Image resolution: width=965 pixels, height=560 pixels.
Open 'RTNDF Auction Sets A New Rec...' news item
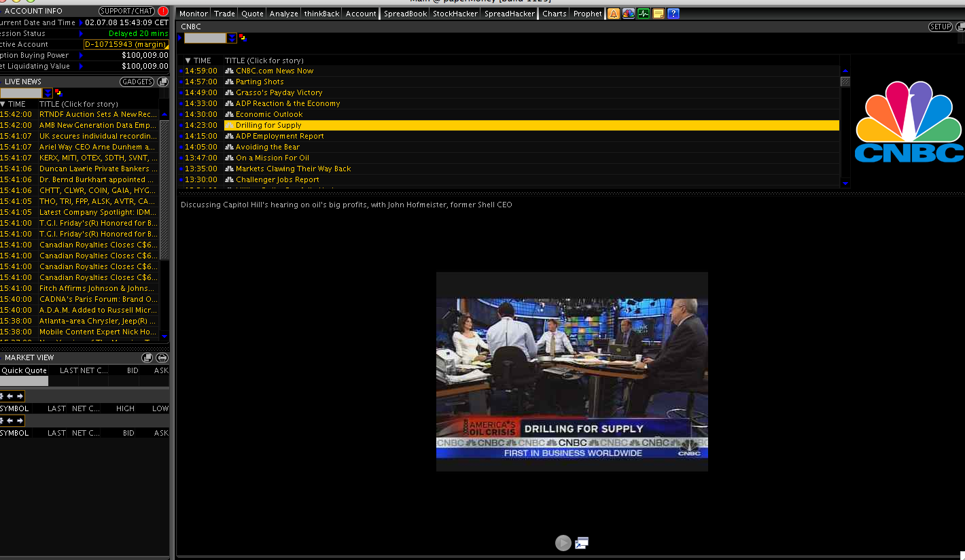click(x=98, y=114)
